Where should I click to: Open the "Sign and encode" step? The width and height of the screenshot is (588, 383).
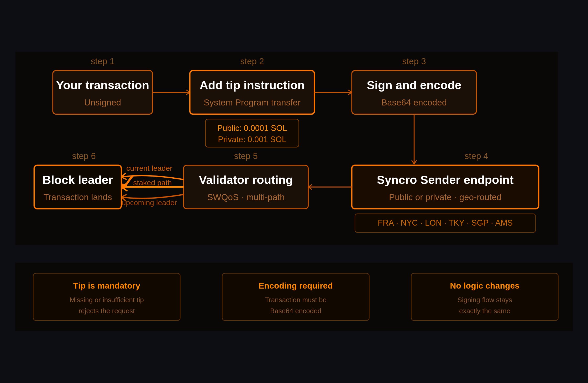(x=414, y=92)
